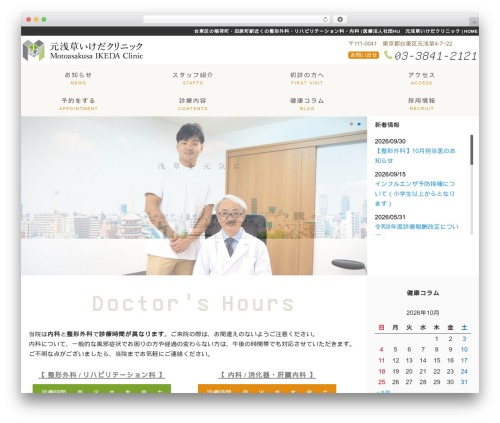Open the 令和8年度診療報酬改定 news link
The width and height of the screenshot is (500, 423).
click(417, 227)
